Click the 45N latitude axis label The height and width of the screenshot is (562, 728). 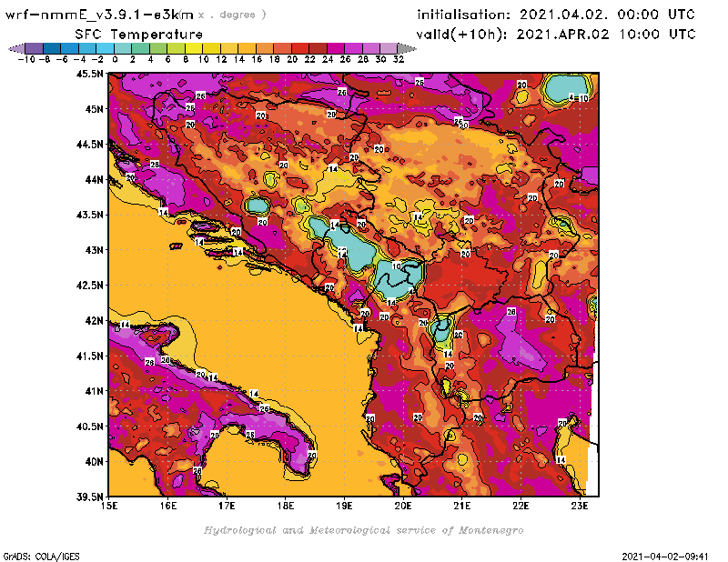coord(94,109)
